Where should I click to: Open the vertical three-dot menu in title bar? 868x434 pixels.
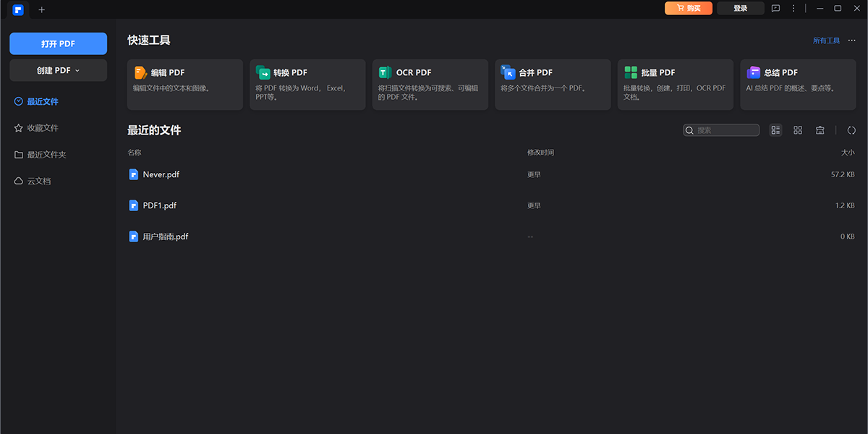click(793, 9)
